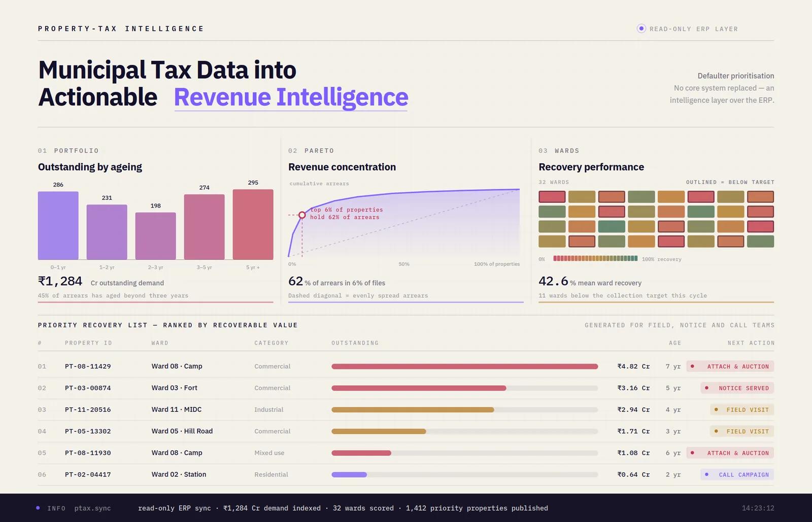812x522 pixels.
Task: Click the Mixed use category cell
Action: tap(269, 453)
